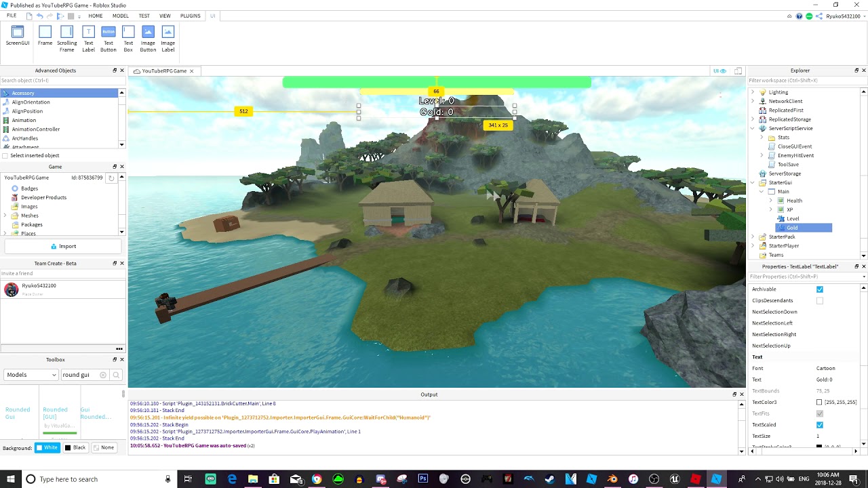Switch to the HOME ribbon tab
This screenshot has width=868, height=488.
point(95,16)
